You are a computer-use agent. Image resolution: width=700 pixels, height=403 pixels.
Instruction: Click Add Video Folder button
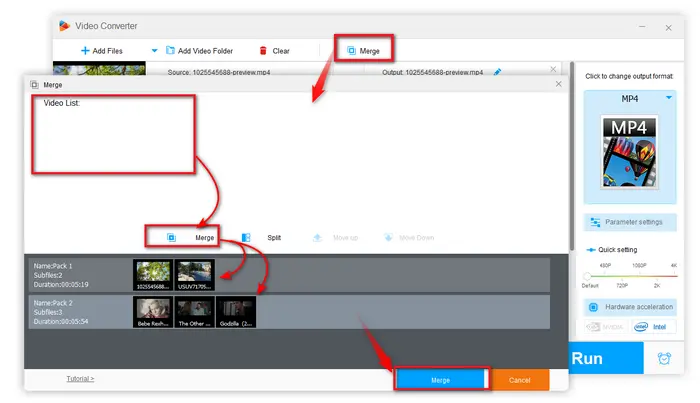(x=200, y=51)
